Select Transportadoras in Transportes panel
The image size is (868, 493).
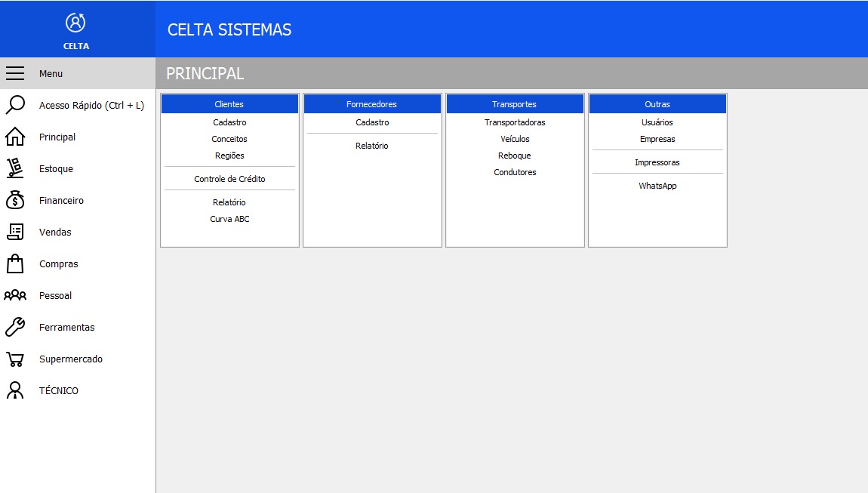coord(515,122)
